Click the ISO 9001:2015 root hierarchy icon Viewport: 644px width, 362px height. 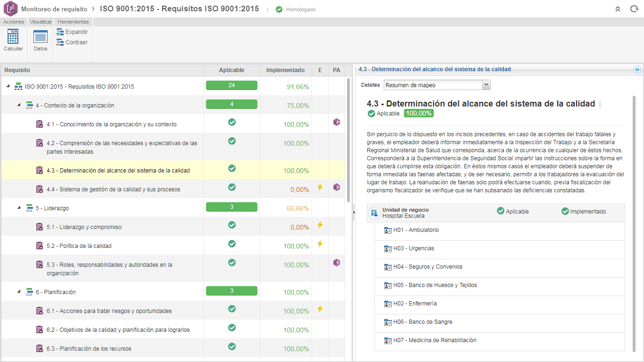pyautogui.click(x=18, y=86)
